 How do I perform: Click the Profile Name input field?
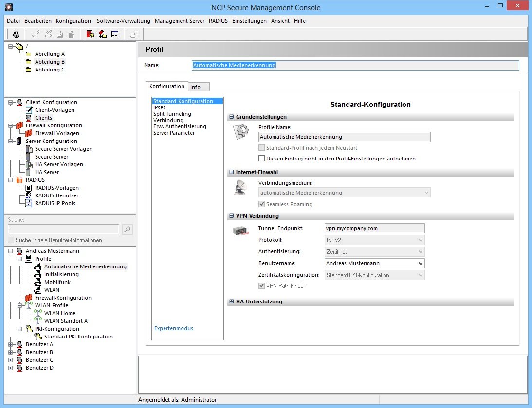345,137
